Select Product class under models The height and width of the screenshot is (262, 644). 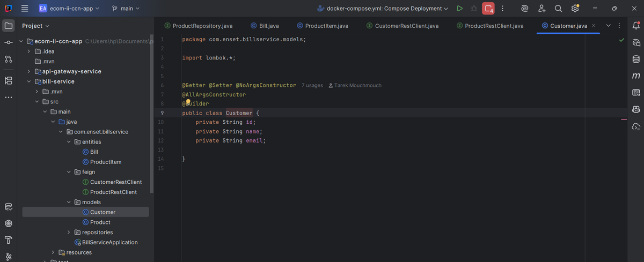pos(96,222)
